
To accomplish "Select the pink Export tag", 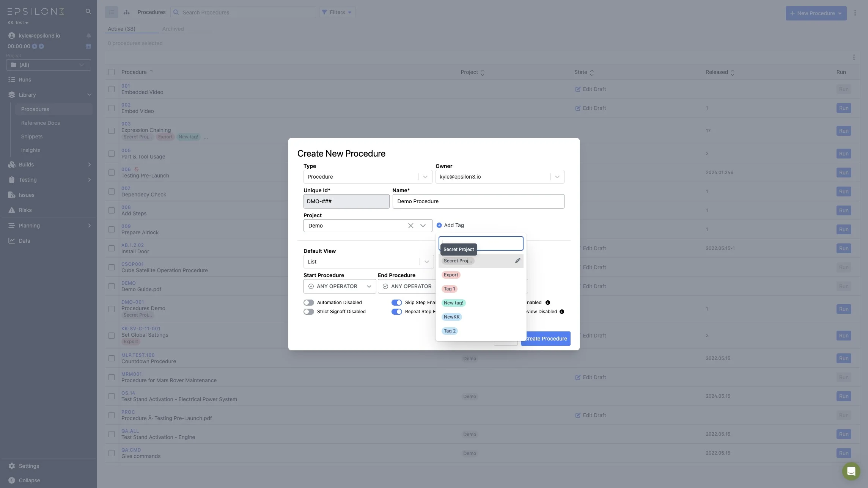I will (x=451, y=275).
